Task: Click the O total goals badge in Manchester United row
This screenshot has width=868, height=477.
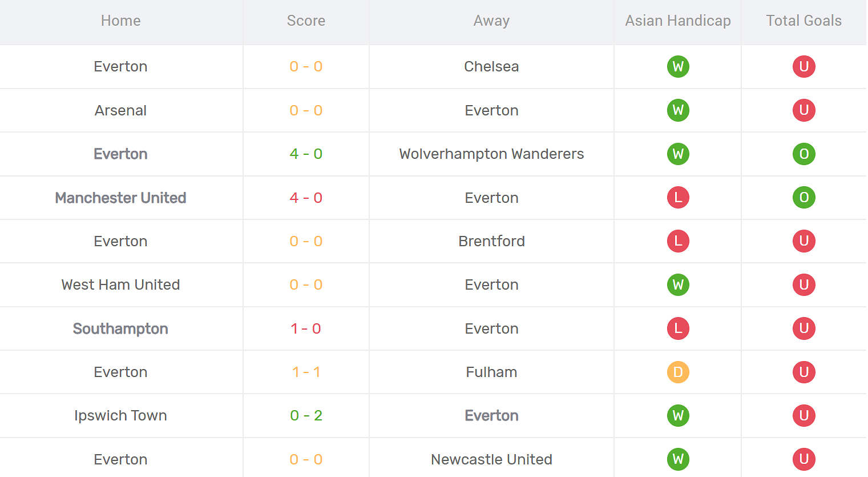Action: point(804,198)
